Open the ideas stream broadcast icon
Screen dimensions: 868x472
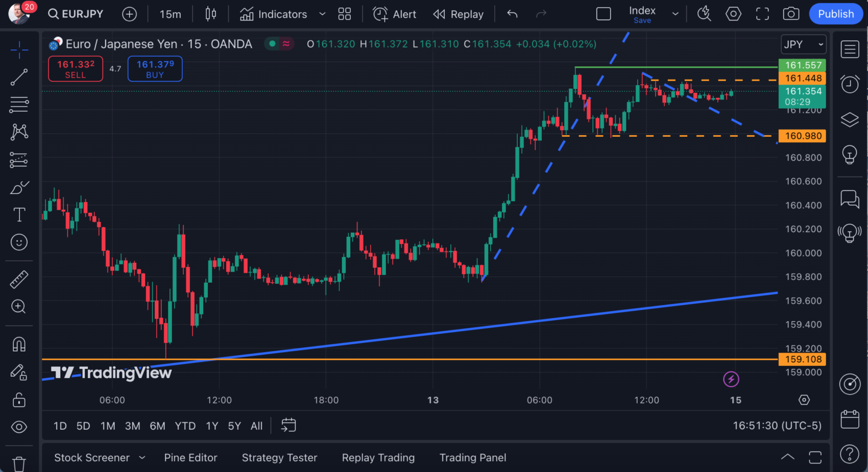point(850,232)
